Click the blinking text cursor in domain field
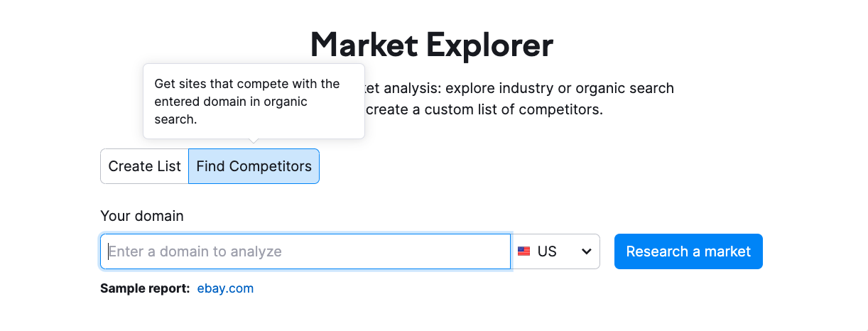 [x=109, y=251]
